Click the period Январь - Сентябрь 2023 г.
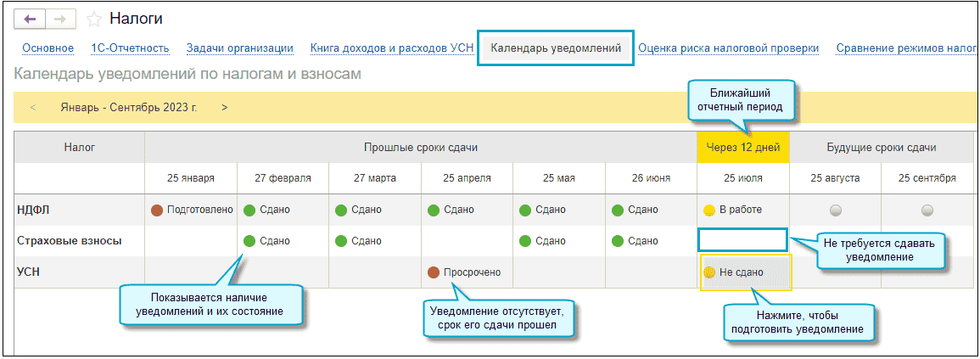 pyautogui.click(x=129, y=108)
